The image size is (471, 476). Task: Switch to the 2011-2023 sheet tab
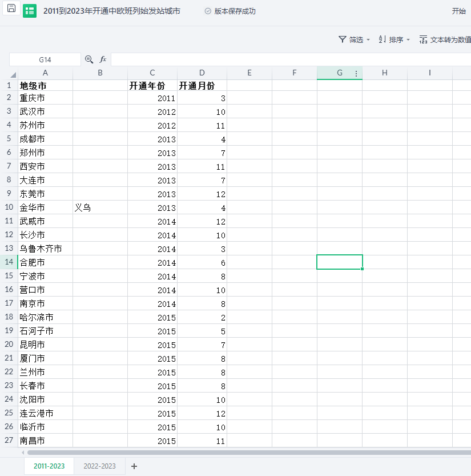point(49,466)
